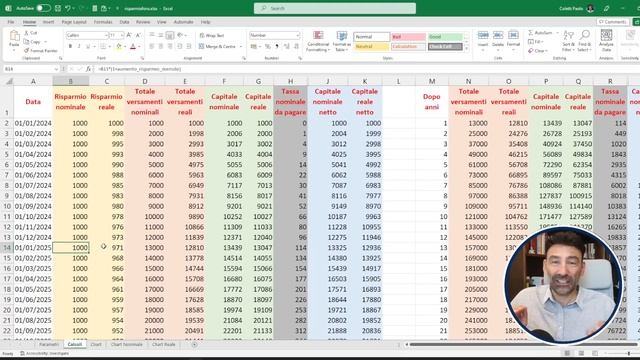Open the Name Box dropdown
The width and height of the screenshot is (640, 360).
pos(56,69)
